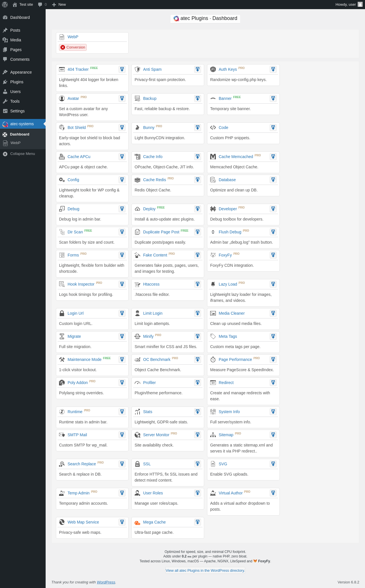Open the Duplicate Page Post plugin link
The width and height of the screenshot is (365, 588).
pos(161,232)
